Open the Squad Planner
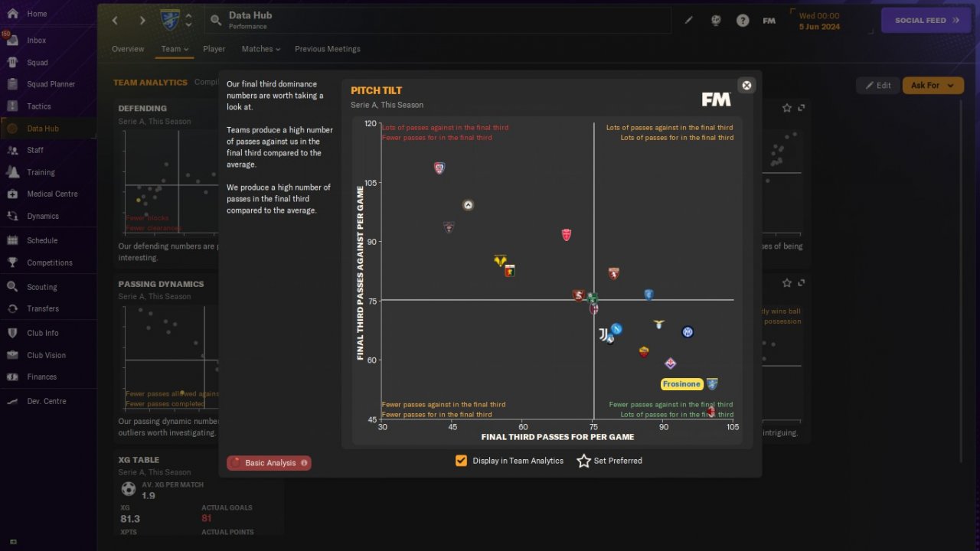Screen dimensions: 980x551 51,84
